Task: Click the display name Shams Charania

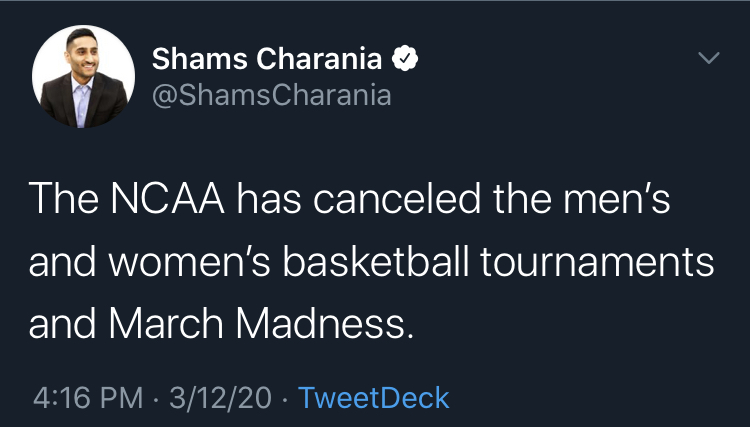Action: [x=267, y=59]
